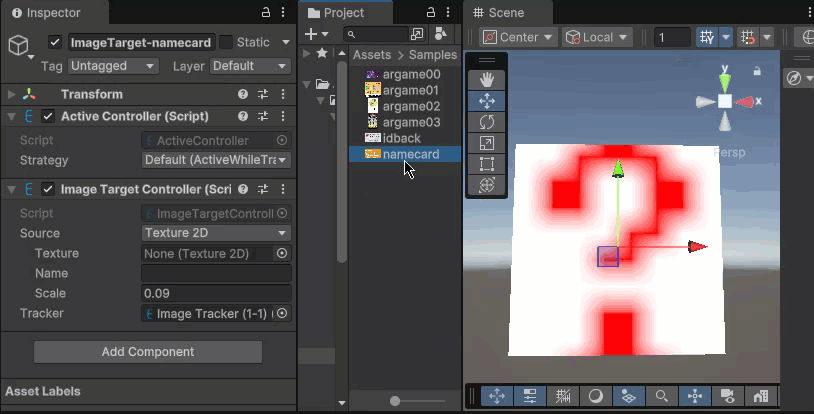The width and height of the screenshot is (814, 414).
Task: Toggle scene lighting at bottom toolbar
Action: pyautogui.click(x=596, y=396)
